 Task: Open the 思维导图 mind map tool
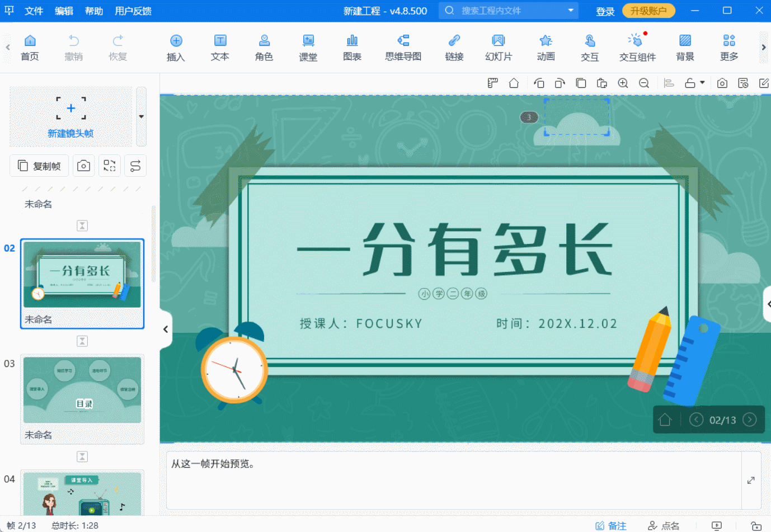point(403,48)
